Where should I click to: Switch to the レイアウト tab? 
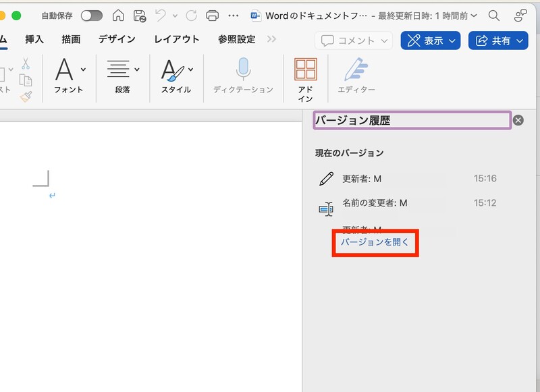(x=176, y=40)
